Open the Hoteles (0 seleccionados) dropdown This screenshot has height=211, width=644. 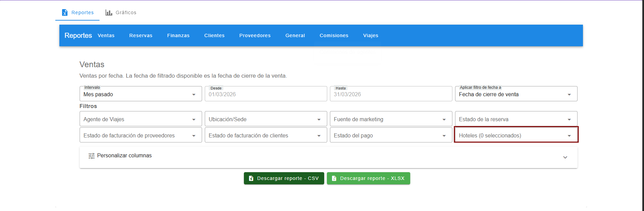pos(516,135)
